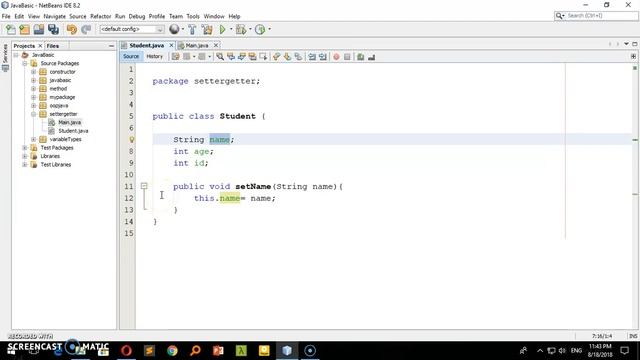640x360 pixels.
Task: Run the project with green play icon
Action: pyautogui.click(x=222, y=29)
